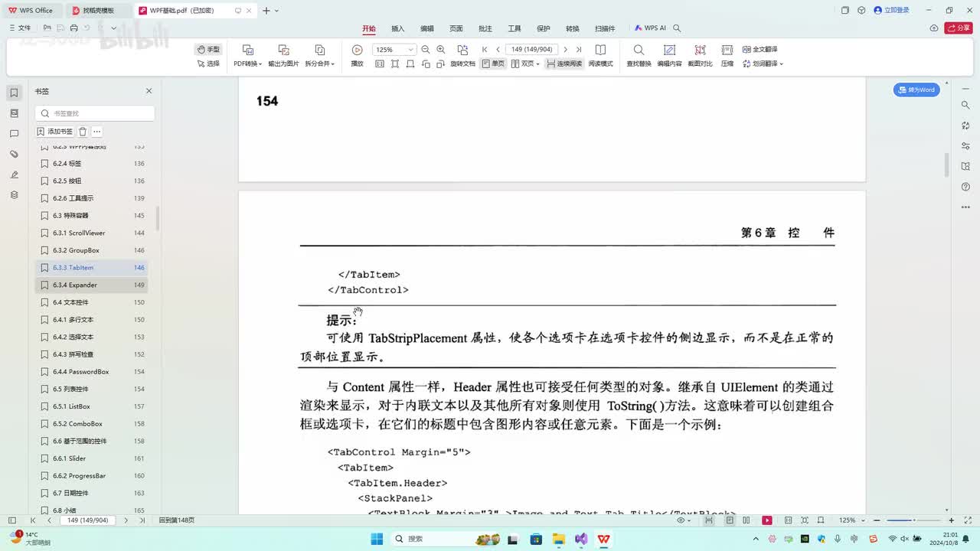
Task: Open WPS AI from the ribbon
Action: [x=650, y=28]
